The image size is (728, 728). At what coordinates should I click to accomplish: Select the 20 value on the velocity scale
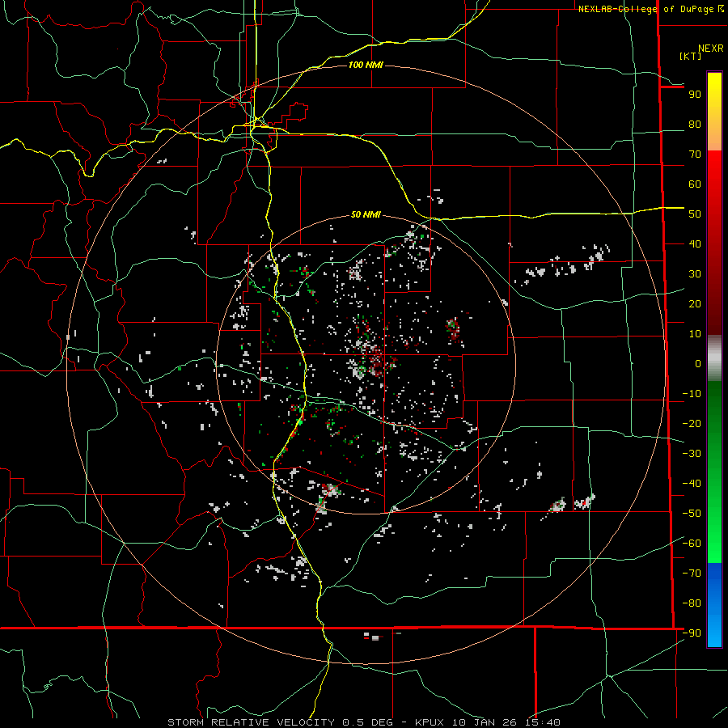click(695, 304)
